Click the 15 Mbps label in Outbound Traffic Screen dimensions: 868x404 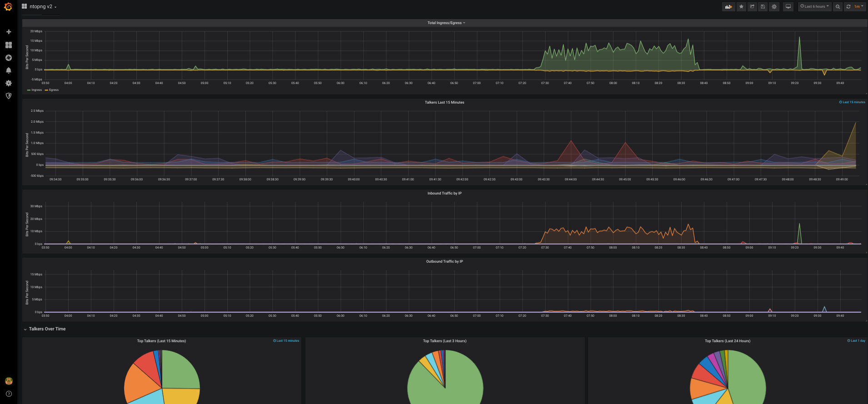click(36, 274)
